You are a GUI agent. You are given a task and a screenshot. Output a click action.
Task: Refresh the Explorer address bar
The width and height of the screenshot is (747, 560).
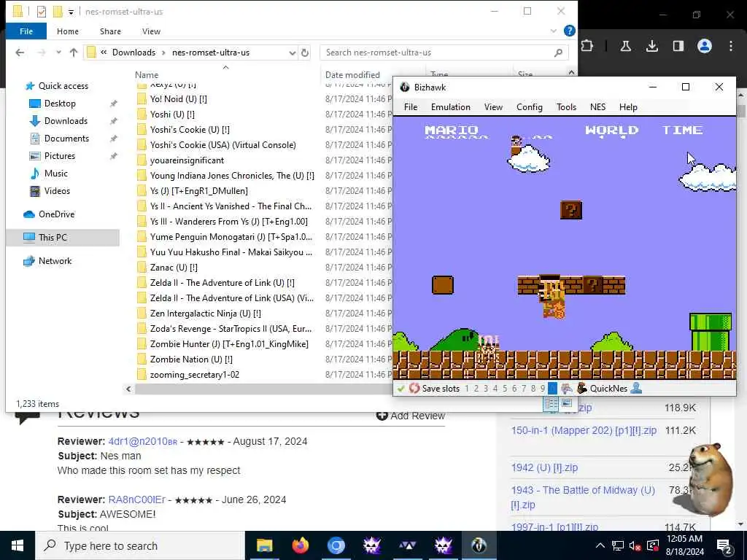(x=305, y=52)
